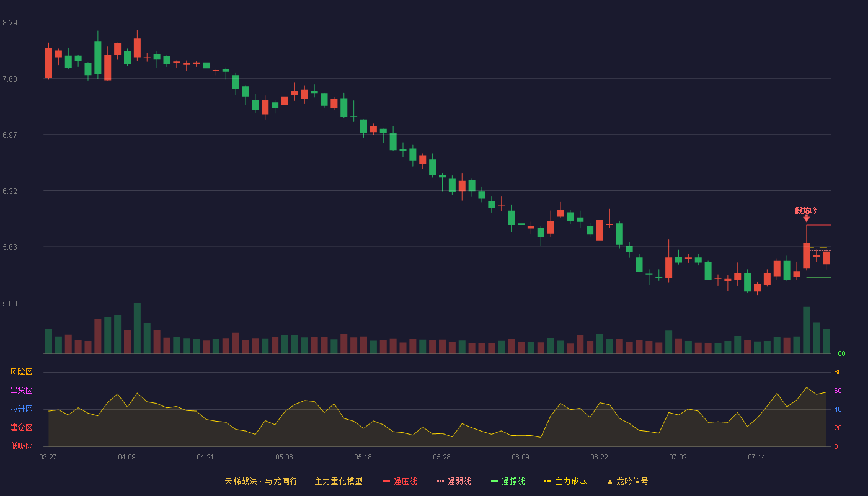Click the 06-09 date label
Viewport: 868px width, 496px height.
(520, 457)
